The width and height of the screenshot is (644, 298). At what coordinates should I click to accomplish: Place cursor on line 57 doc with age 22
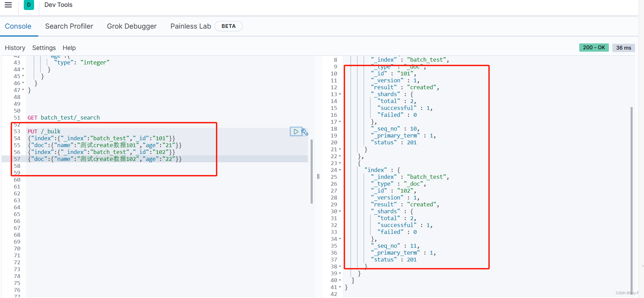105,159
